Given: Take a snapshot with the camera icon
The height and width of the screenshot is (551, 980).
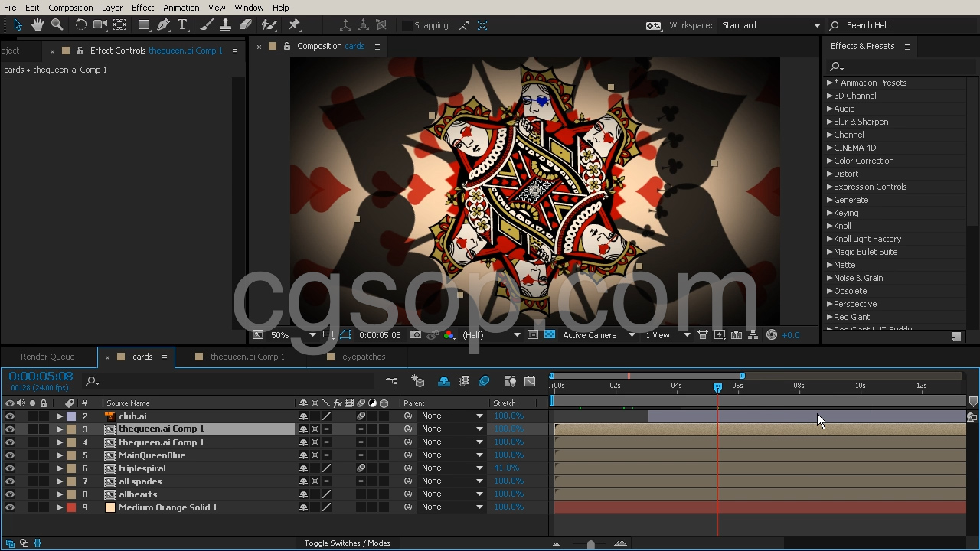Looking at the screenshot, I should tap(415, 335).
